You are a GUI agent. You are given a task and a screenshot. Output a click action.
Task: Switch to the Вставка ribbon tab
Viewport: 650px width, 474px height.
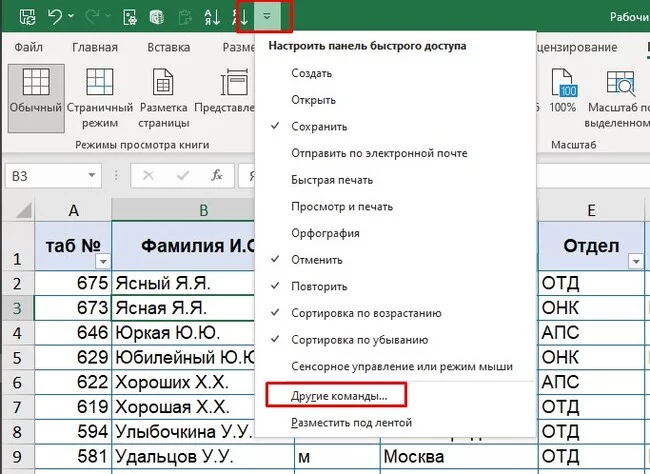(169, 47)
